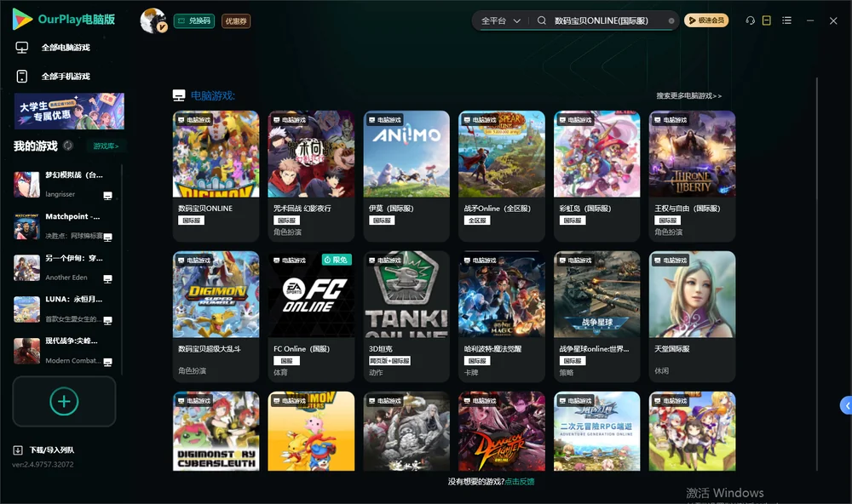Open the 极速会员 VIP membership button

pyautogui.click(x=706, y=20)
